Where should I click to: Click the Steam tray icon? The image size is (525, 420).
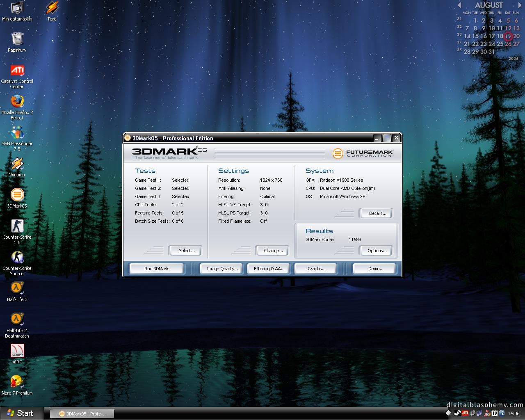click(x=457, y=413)
